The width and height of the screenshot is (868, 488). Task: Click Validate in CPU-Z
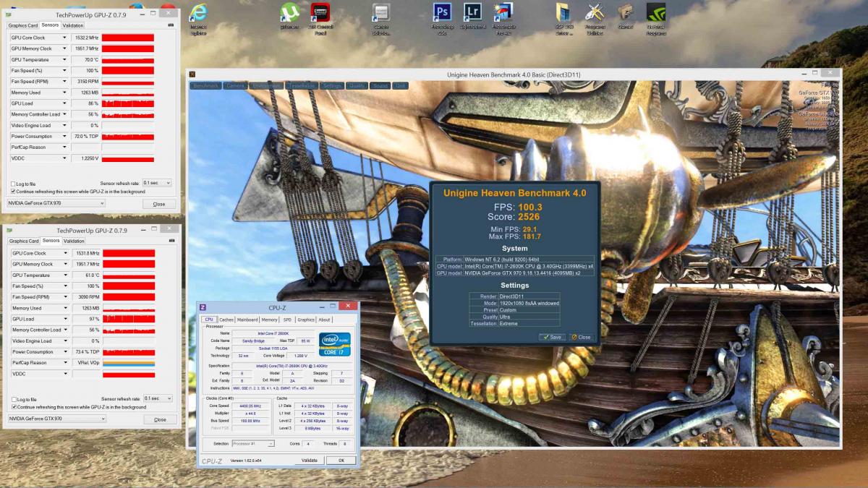tap(310, 460)
